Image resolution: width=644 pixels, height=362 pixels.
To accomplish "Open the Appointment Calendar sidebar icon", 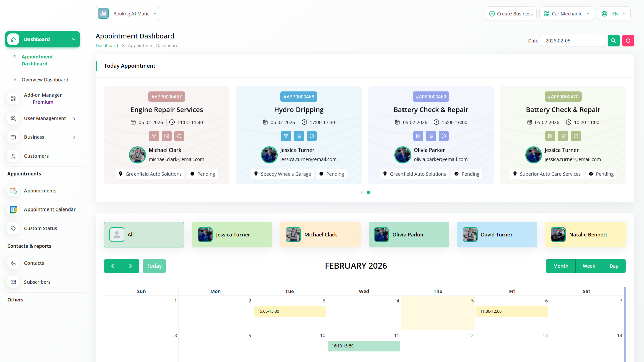I will pyautogui.click(x=13, y=209).
